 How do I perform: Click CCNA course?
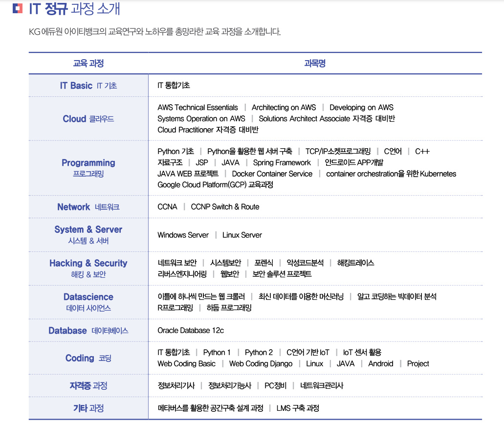pyautogui.click(x=167, y=207)
